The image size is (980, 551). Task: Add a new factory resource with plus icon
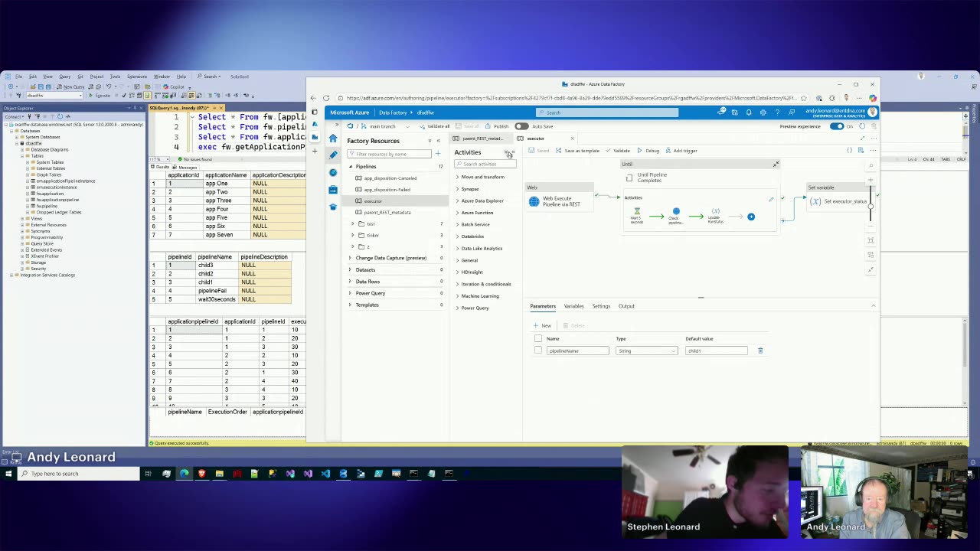(438, 154)
